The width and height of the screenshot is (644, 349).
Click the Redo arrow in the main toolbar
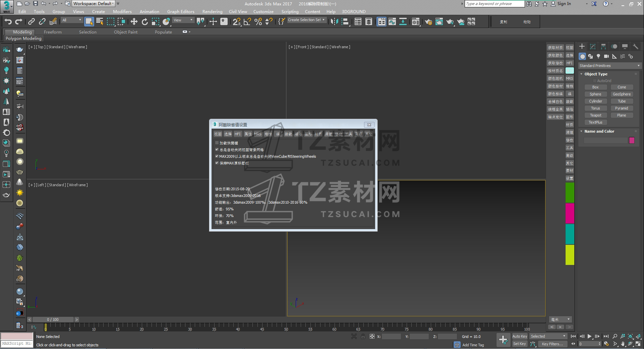(19, 22)
